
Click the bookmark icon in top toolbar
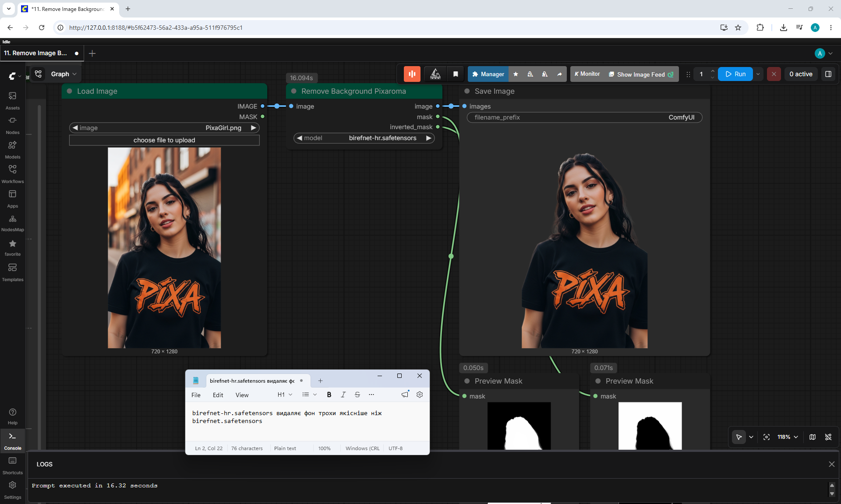[x=456, y=74]
